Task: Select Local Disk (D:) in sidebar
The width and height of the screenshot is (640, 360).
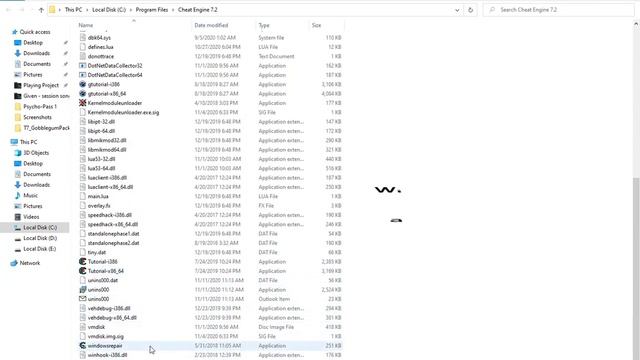Action: tap(40, 238)
